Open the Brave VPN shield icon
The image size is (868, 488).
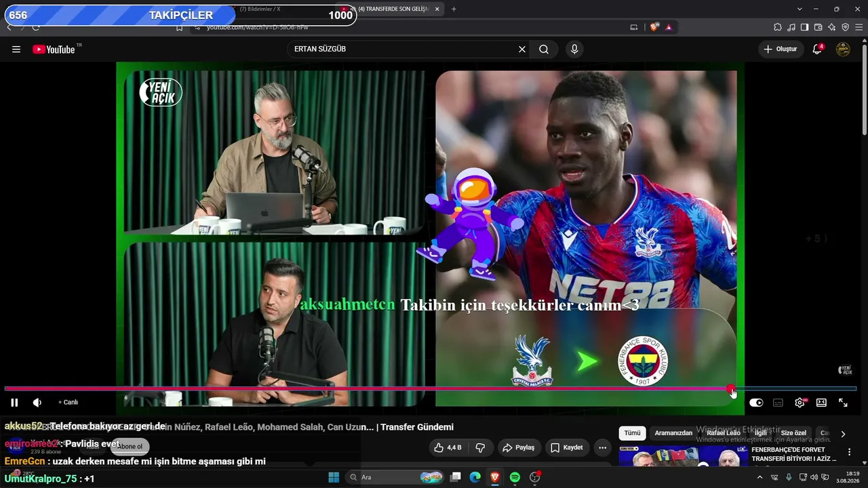pyautogui.click(x=845, y=27)
